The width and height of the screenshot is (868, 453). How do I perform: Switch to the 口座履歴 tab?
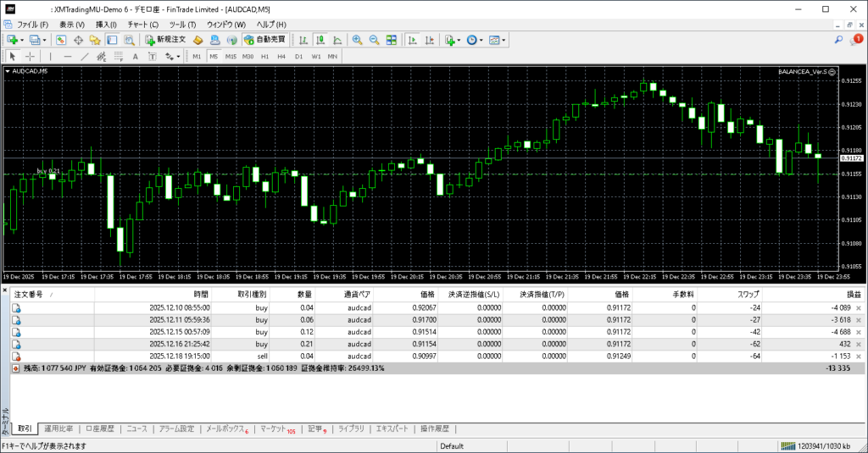pyautogui.click(x=99, y=429)
